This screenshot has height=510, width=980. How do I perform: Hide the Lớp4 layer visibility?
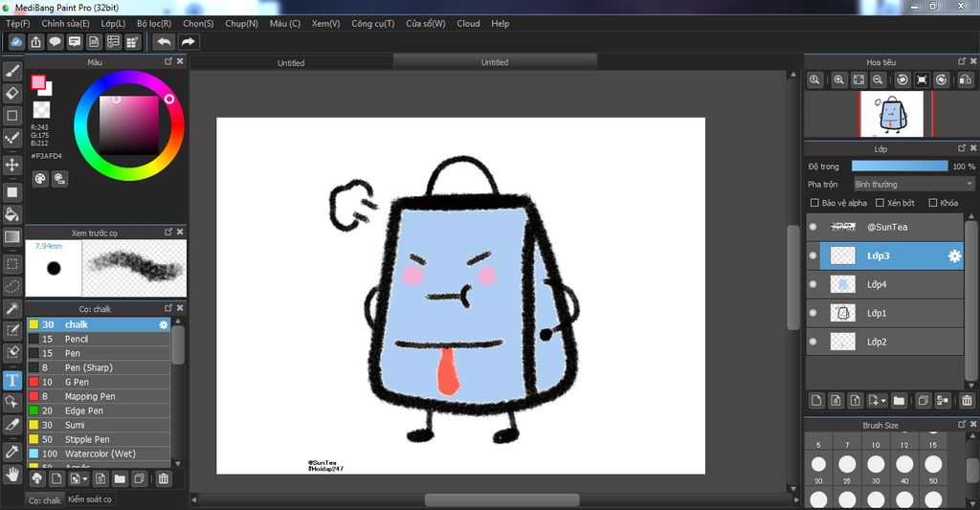point(813,284)
